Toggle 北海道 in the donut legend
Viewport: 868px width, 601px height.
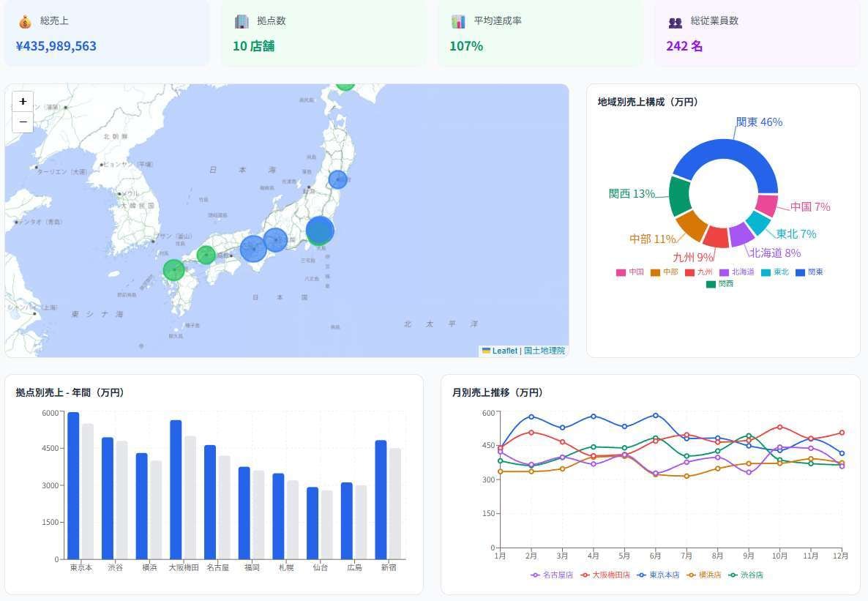pyautogui.click(x=737, y=272)
